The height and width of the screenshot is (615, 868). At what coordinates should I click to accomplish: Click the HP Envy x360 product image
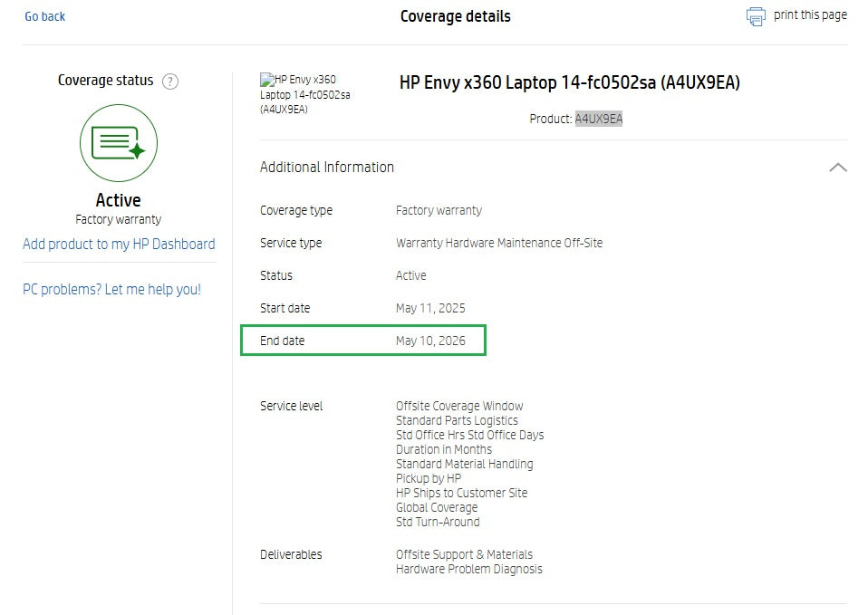point(305,94)
